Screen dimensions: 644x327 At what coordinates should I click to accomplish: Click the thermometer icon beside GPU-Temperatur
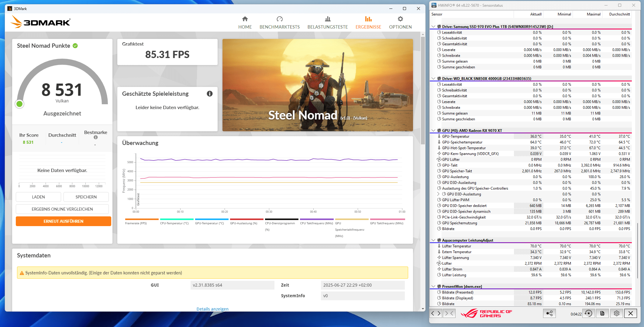(439, 136)
